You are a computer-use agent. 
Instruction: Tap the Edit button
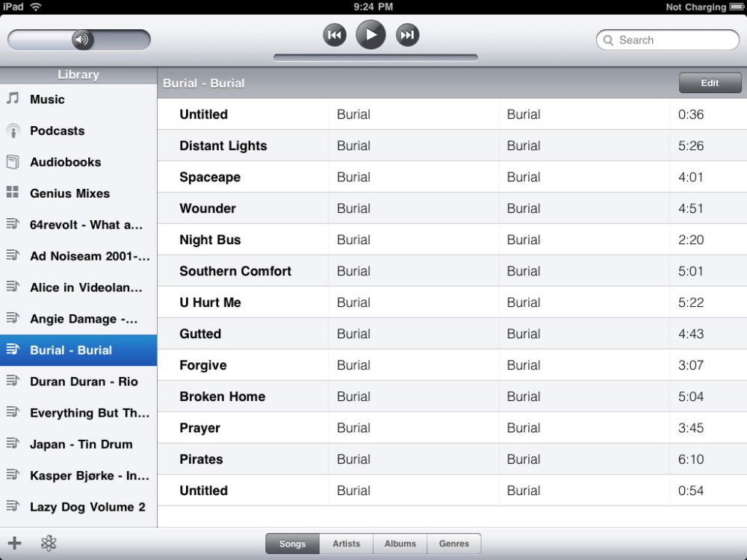[x=710, y=83]
